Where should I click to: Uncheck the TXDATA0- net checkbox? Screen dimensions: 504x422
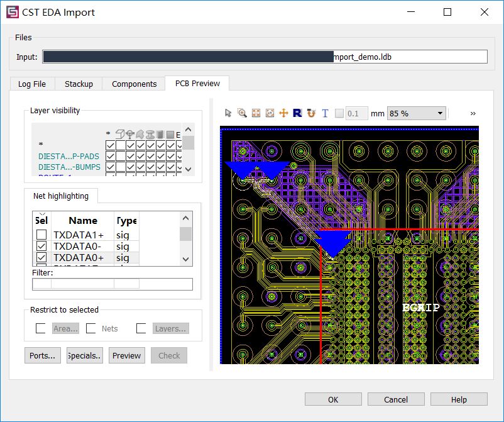[41, 246]
